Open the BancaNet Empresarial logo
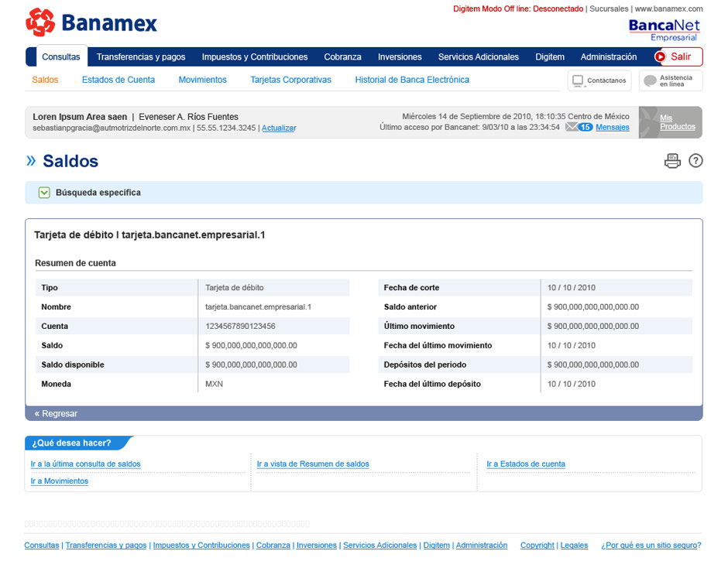The width and height of the screenshot is (728, 575). pyautogui.click(x=664, y=29)
